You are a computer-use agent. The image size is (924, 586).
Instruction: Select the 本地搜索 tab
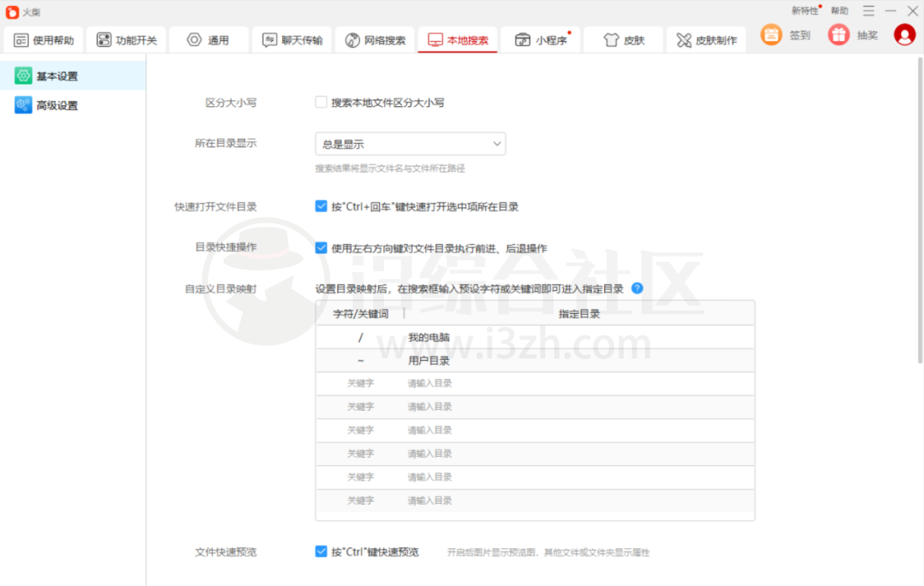pos(458,40)
